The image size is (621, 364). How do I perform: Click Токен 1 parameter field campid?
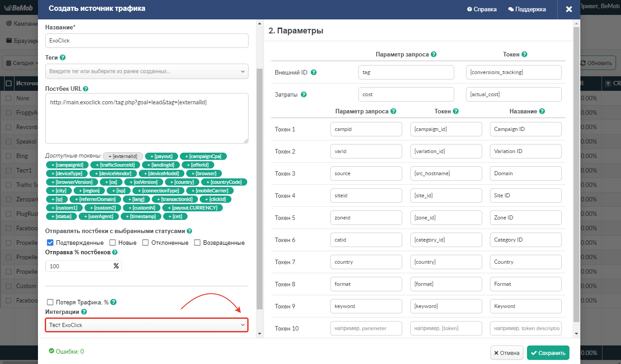tap(366, 129)
